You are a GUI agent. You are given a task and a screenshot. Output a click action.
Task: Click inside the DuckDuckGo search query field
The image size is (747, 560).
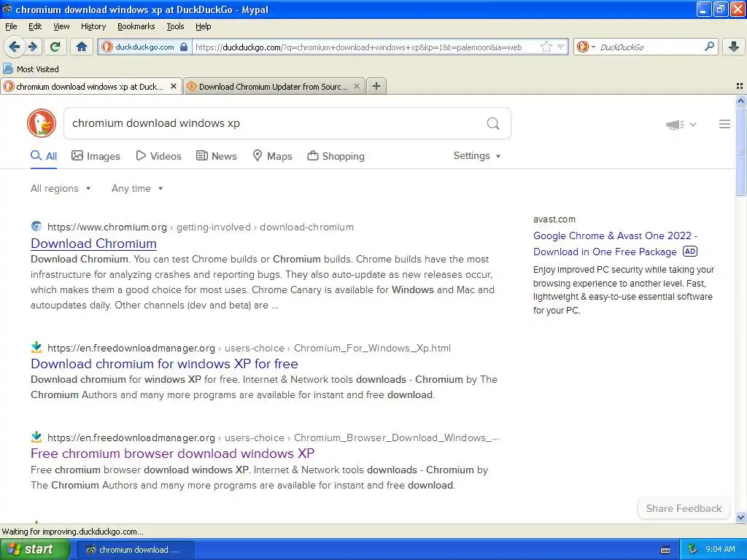276,123
